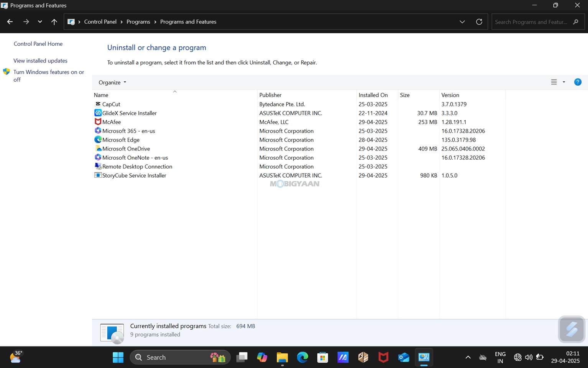This screenshot has height=368, width=588.
Task: Open the View installed updates link
Action: [40, 61]
